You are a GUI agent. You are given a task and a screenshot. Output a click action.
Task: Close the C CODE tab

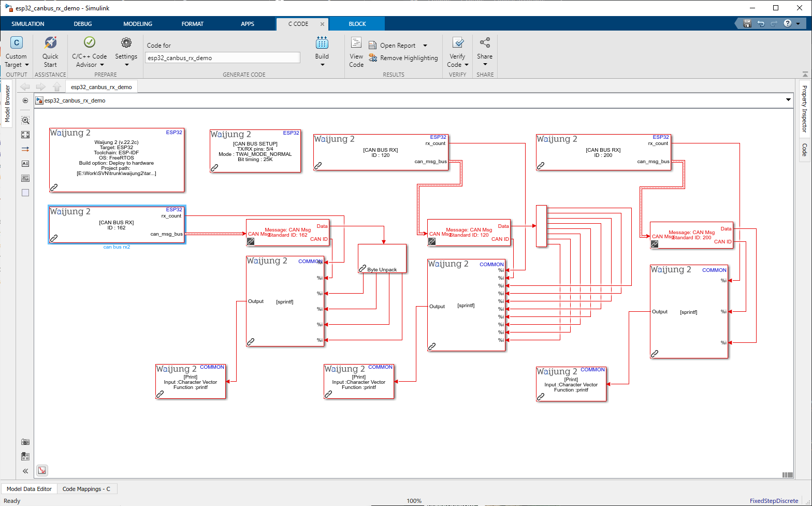[322, 24]
